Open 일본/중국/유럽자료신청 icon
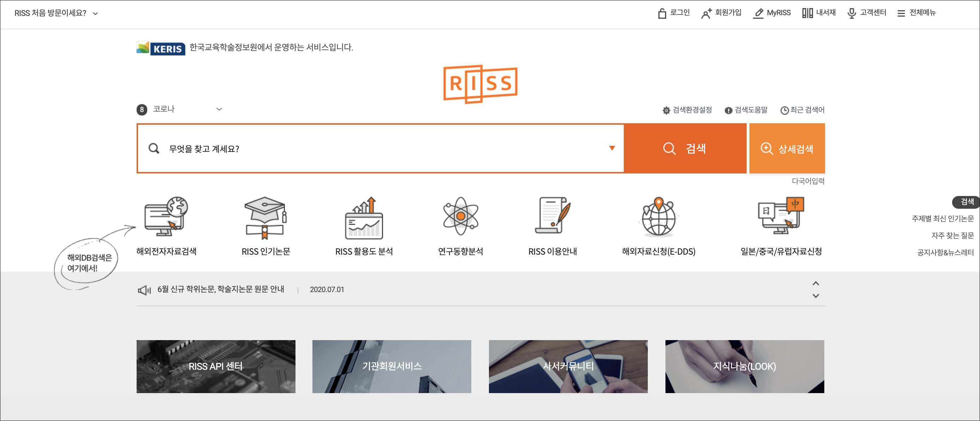 coord(781,215)
